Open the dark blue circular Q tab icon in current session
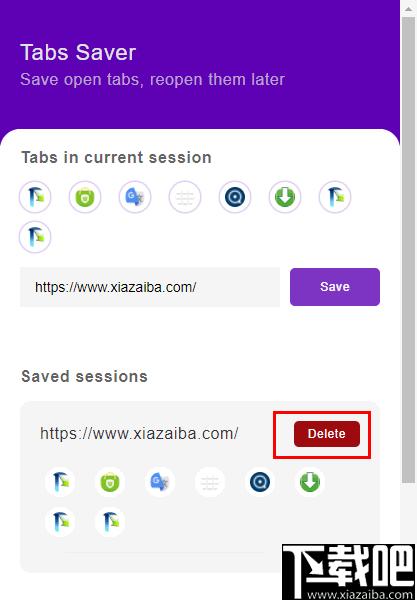The width and height of the screenshot is (417, 600). [235, 197]
